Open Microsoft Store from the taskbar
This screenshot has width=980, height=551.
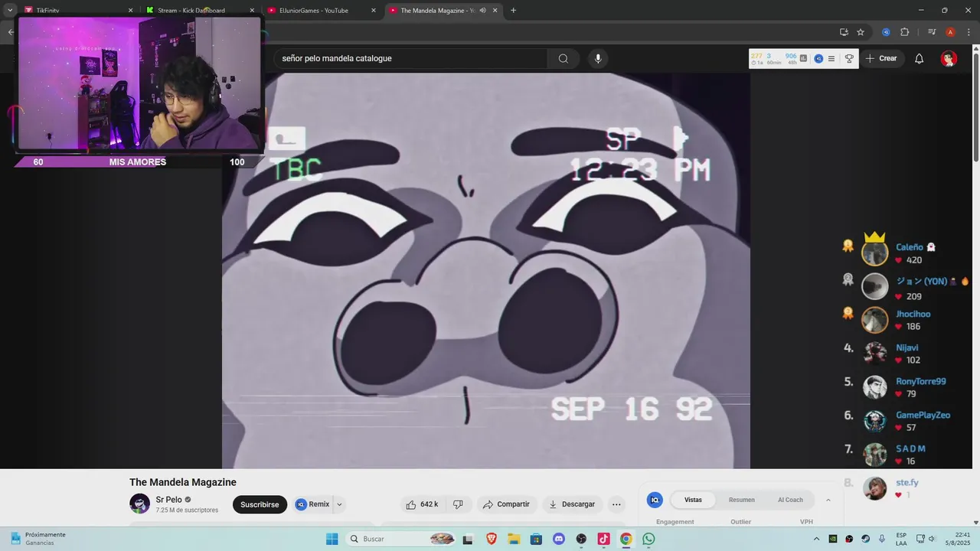click(x=536, y=539)
